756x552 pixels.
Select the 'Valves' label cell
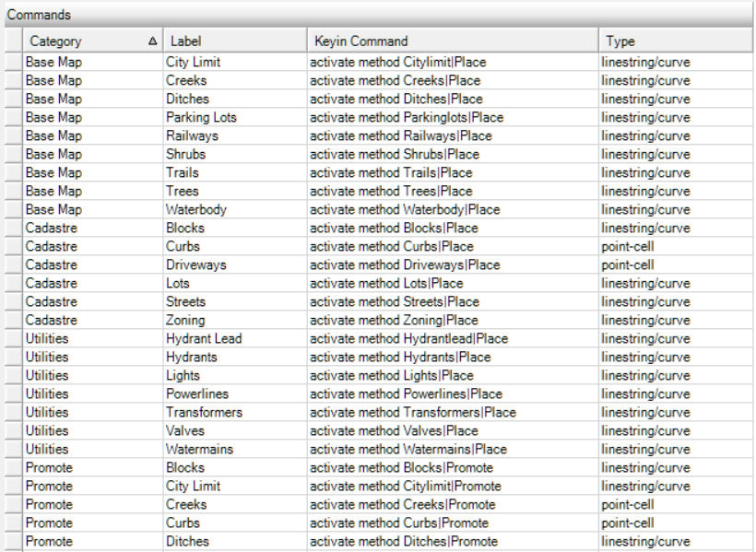coord(235,430)
